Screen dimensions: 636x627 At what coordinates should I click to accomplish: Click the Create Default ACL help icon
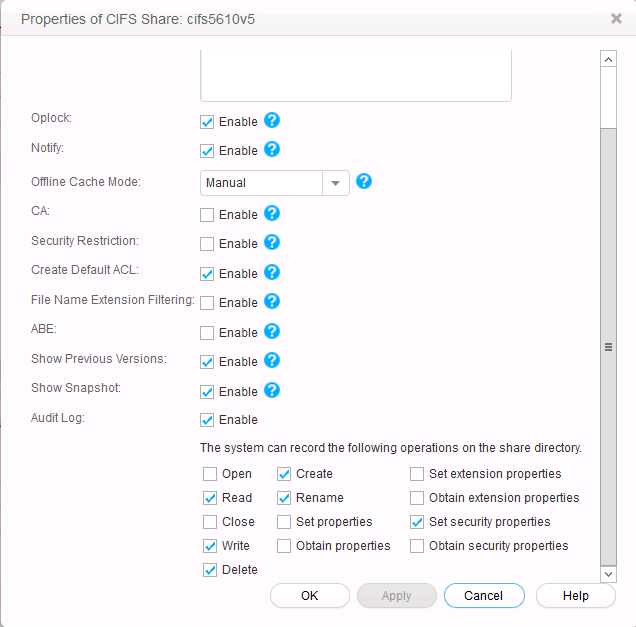[x=272, y=273]
